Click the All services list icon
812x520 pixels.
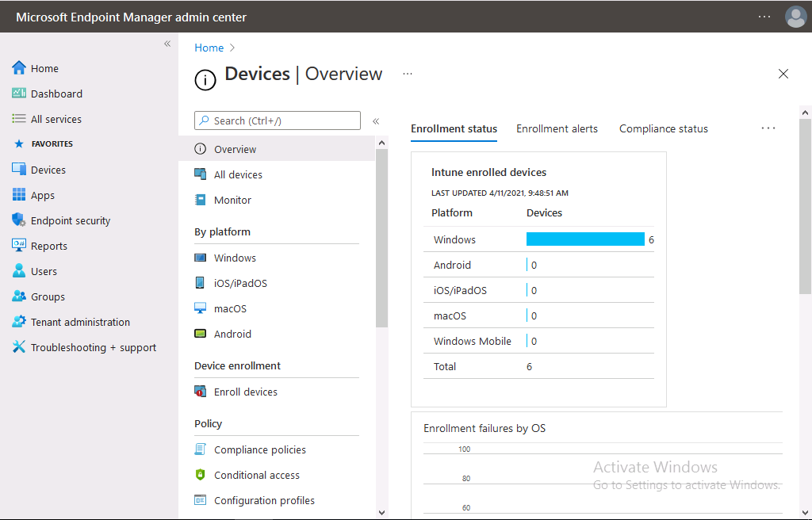(19, 119)
